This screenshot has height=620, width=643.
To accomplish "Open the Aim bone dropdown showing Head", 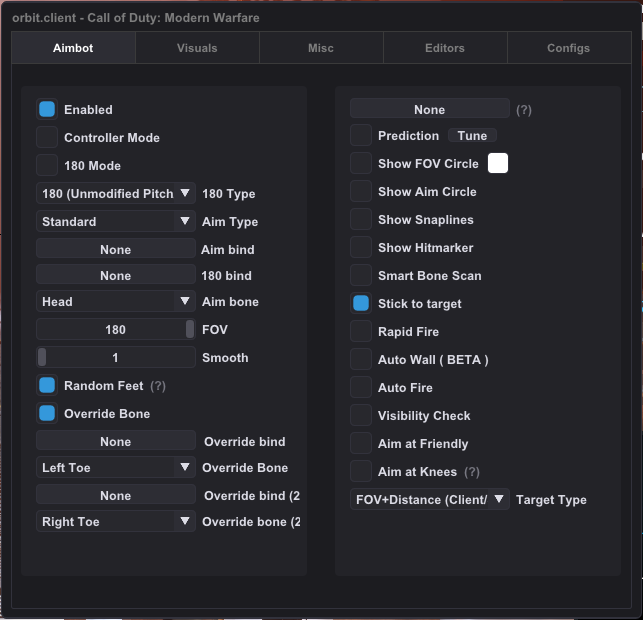I will point(115,302).
